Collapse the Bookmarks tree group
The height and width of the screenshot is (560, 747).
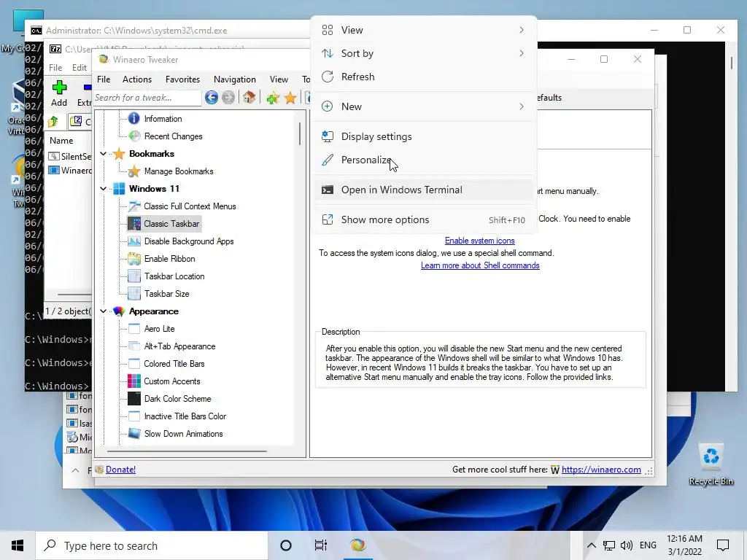point(104,154)
